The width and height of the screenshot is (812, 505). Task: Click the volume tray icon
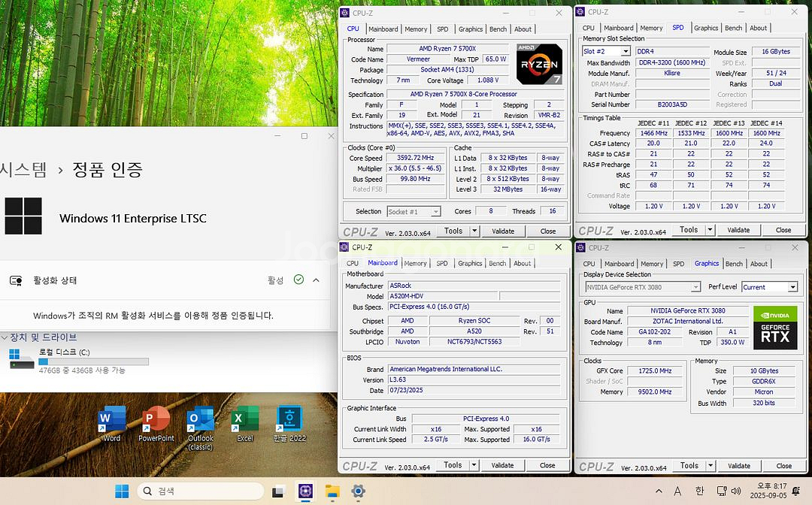(x=736, y=491)
